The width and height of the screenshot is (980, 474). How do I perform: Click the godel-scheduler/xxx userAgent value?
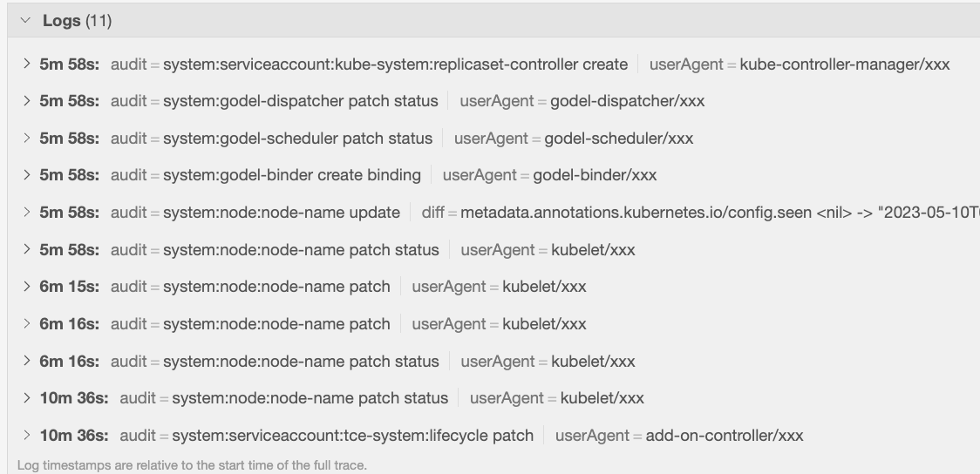(618, 139)
